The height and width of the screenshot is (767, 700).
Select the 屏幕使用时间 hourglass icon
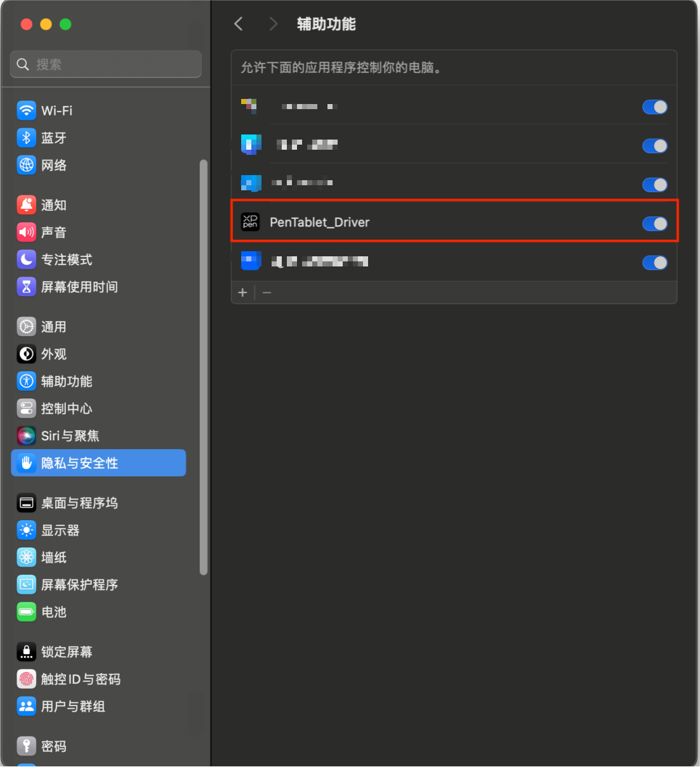26,287
